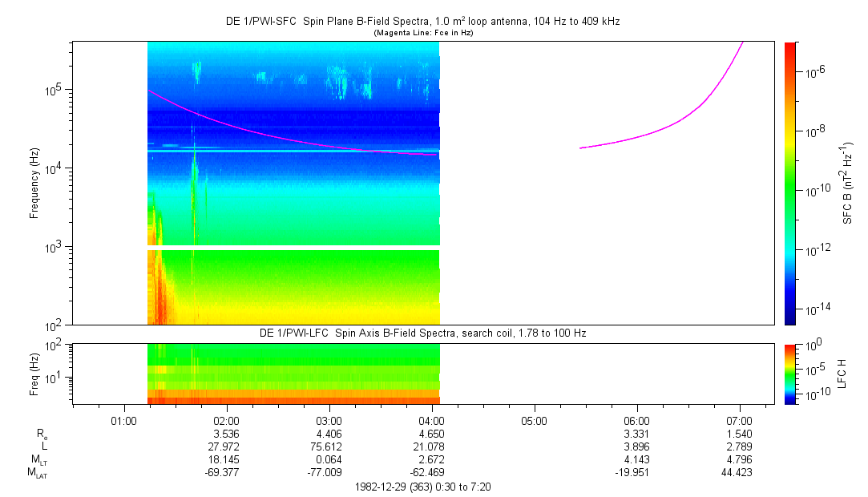Click the Freq (Hz) label on lower panel

pyautogui.click(x=34, y=373)
